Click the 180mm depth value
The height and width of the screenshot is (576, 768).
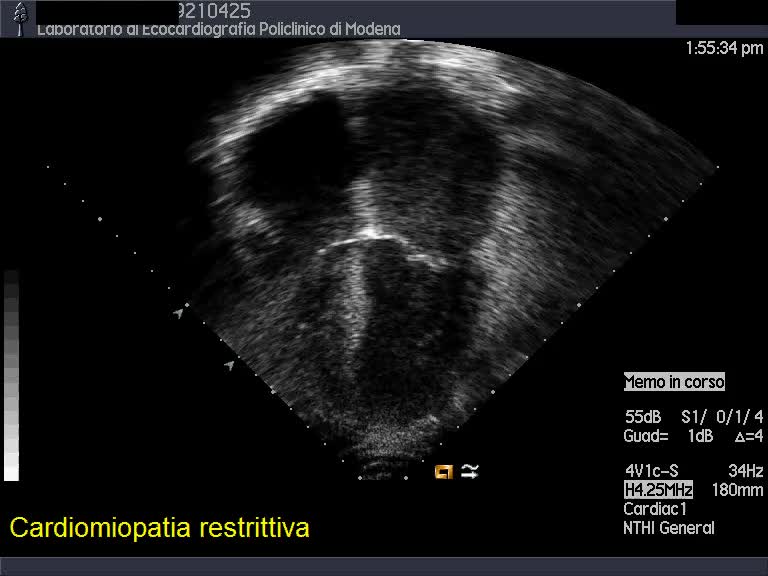click(737, 490)
